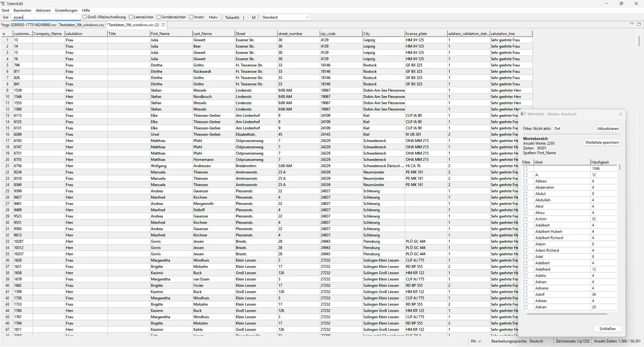Click the Werteliste speichern button
Screen dimensions: 644x347
[x=602, y=142]
